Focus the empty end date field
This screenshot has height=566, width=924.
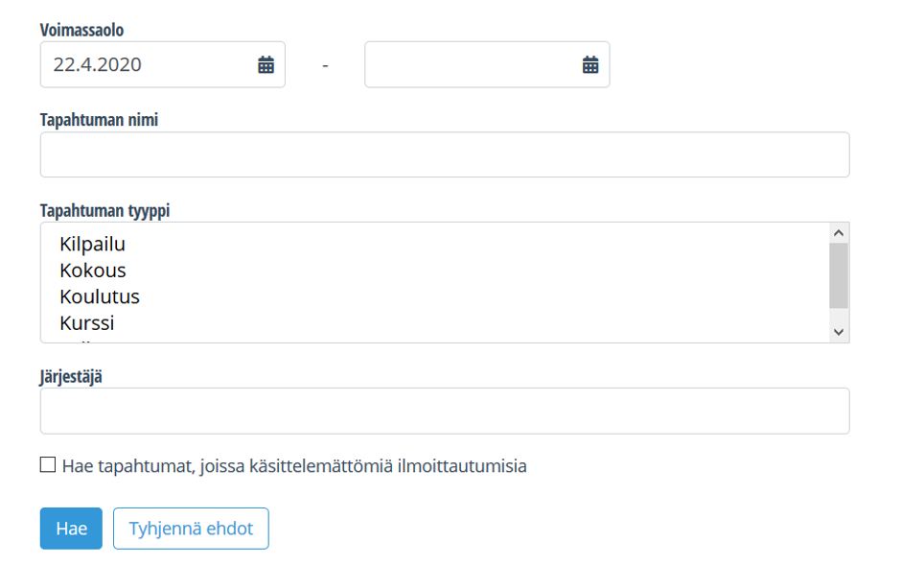click(x=470, y=65)
